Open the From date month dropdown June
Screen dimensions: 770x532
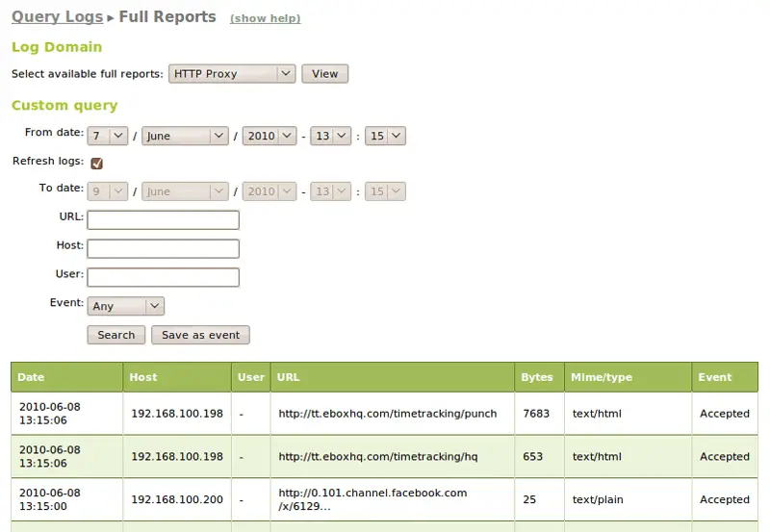(x=185, y=136)
